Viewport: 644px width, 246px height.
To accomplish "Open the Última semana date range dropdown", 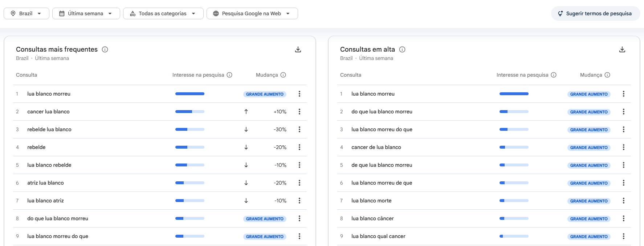I will coord(86,13).
